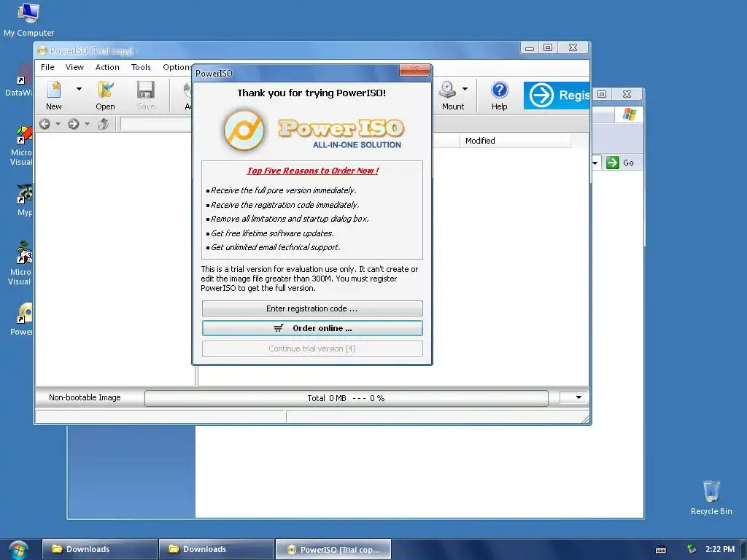Open an image file with Open icon

tap(105, 90)
